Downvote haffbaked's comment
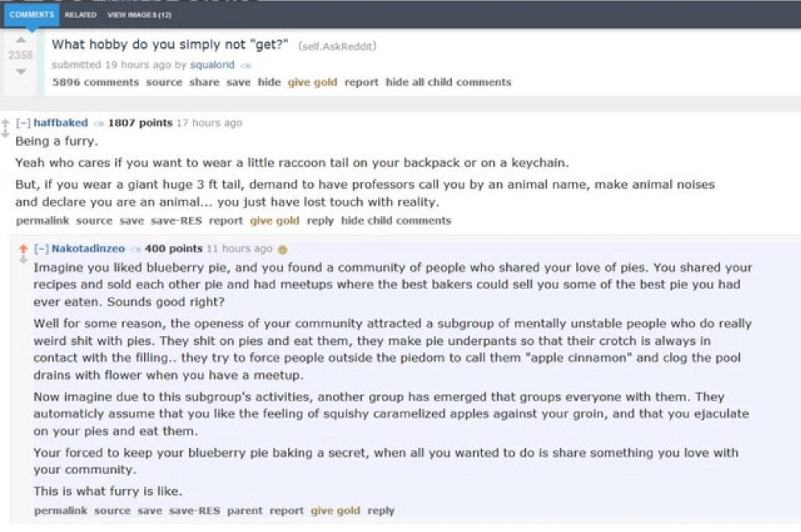The height and width of the screenshot is (532, 801). point(5,134)
